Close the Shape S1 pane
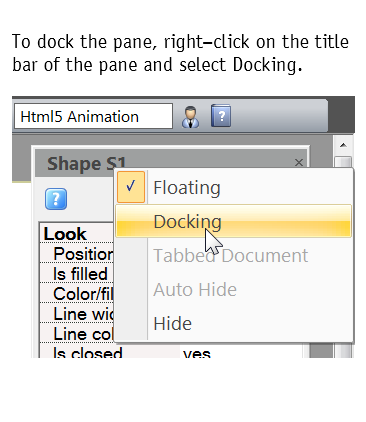The height and width of the screenshot is (422, 366). pyautogui.click(x=299, y=163)
